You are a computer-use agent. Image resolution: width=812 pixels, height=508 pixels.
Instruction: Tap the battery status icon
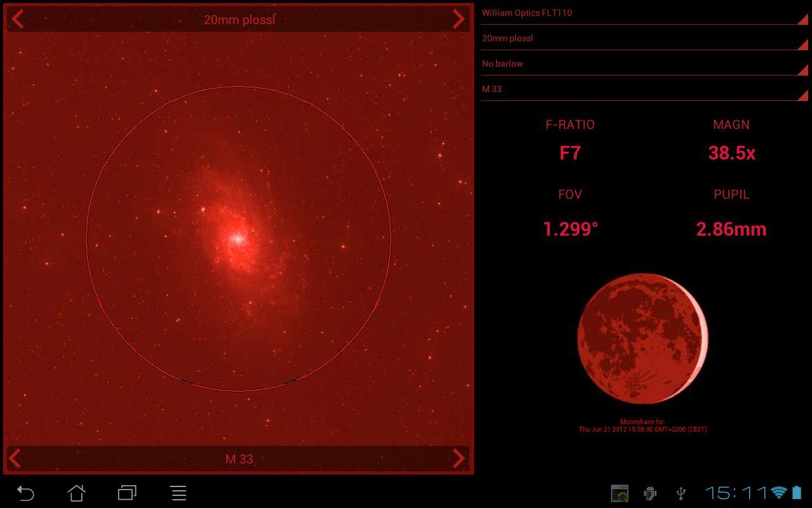pos(797,493)
